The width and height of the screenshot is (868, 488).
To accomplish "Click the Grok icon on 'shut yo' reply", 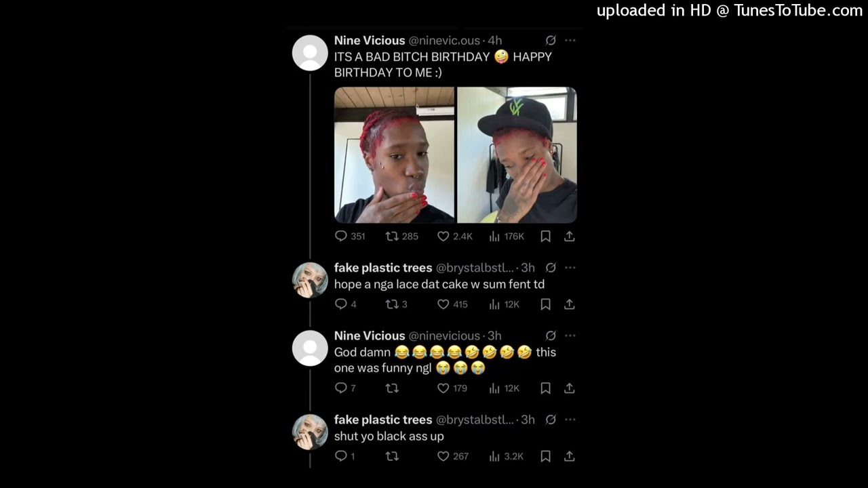I will click(x=551, y=420).
